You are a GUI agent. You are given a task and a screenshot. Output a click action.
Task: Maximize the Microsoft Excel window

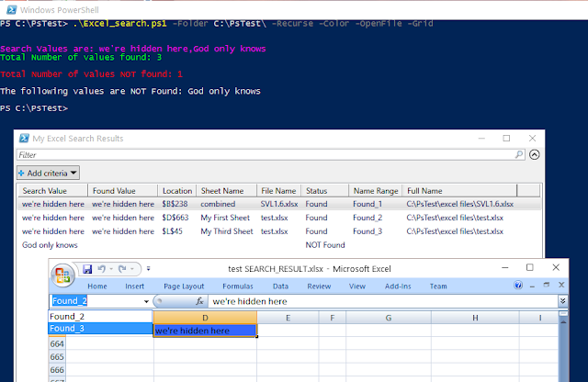pyautogui.click(x=529, y=267)
